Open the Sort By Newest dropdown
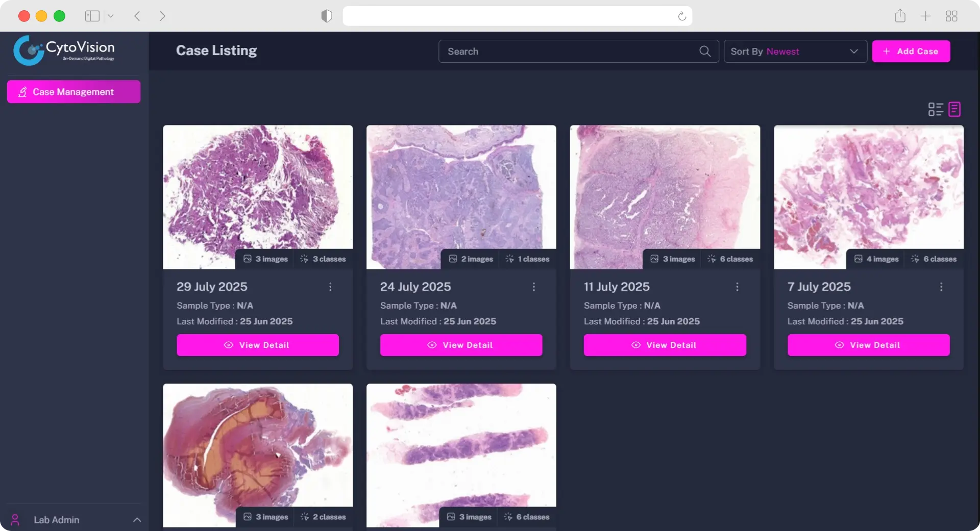 tap(795, 52)
